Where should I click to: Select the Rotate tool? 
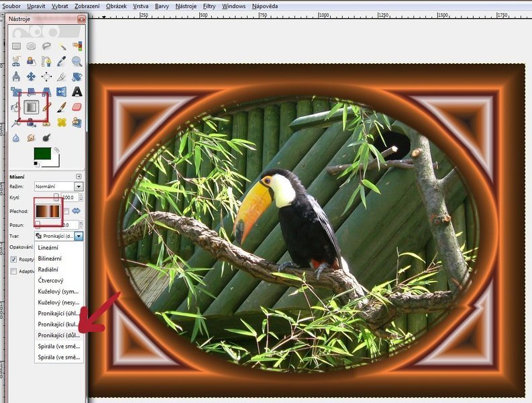[77, 77]
